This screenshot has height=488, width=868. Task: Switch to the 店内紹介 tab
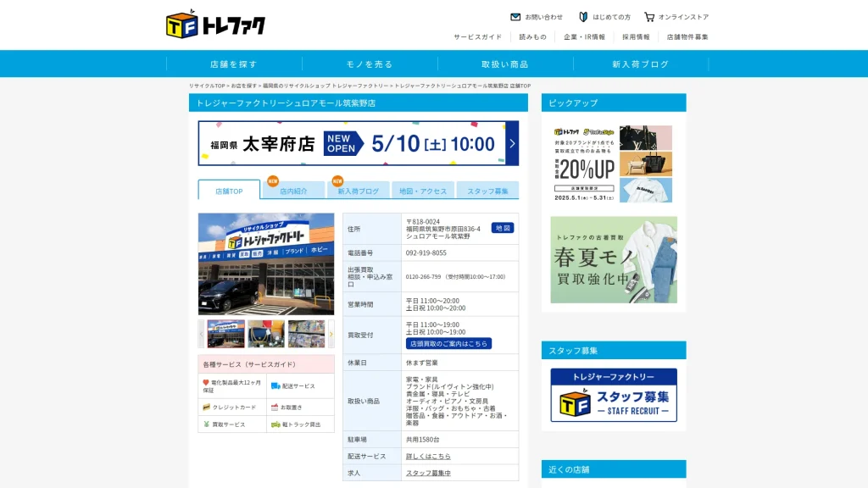(293, 190)
